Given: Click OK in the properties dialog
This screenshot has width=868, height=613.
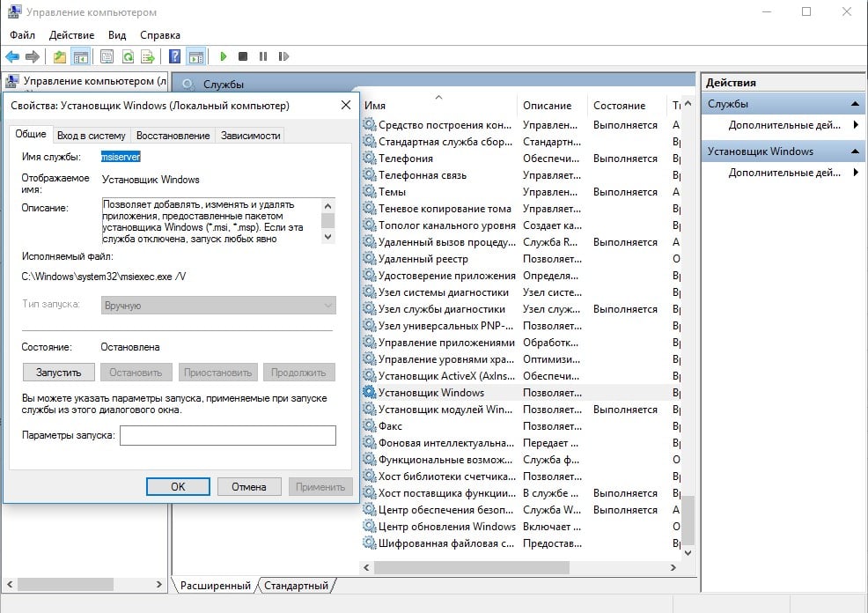Looking at the screenshot, I should [178, 487].
